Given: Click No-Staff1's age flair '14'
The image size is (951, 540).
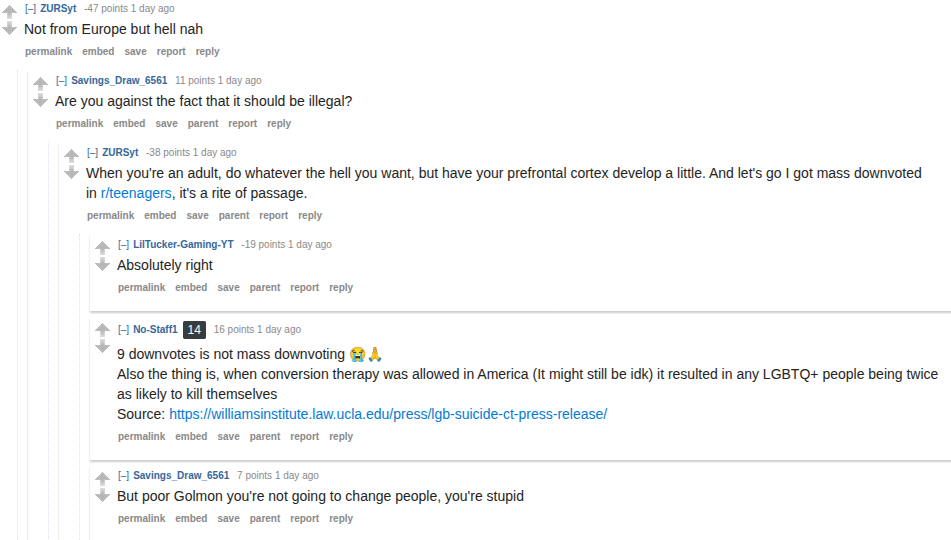Looking at the screenshot, I should coord(194,329).
